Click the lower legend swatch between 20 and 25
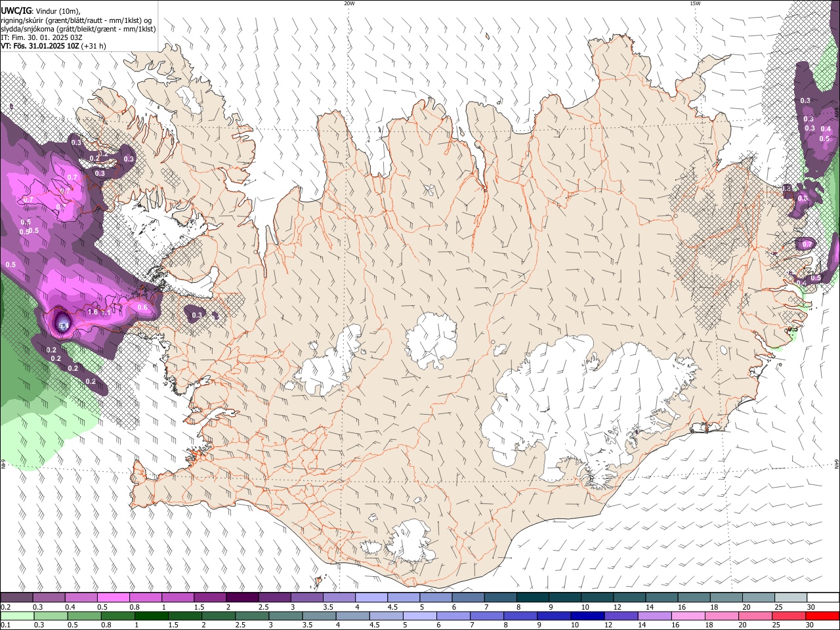 coord(756,616)
